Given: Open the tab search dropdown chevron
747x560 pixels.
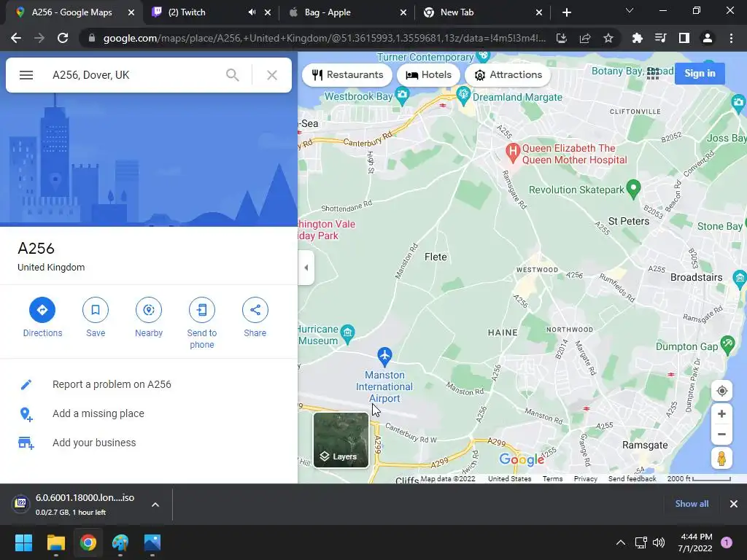Looking at the screenshot, I should tap(629, 10).
